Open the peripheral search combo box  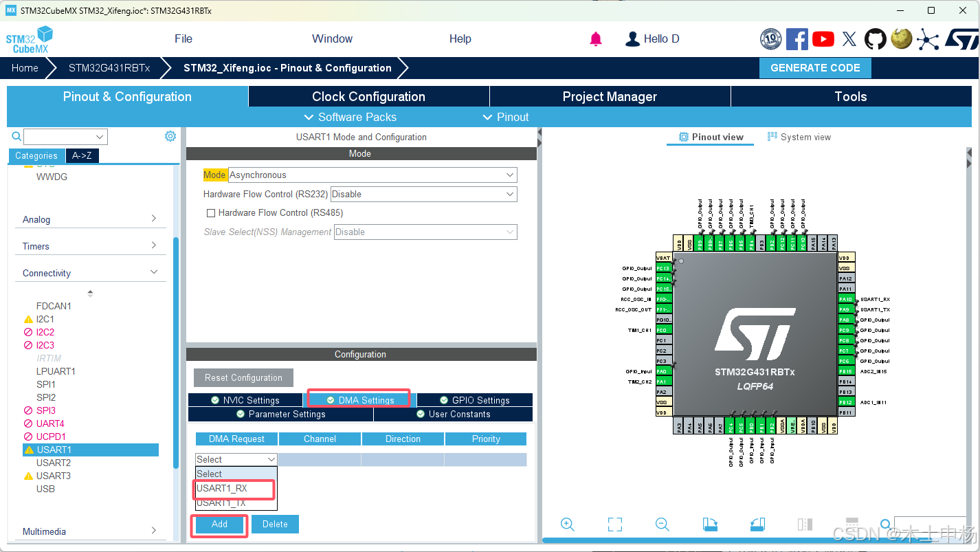(66, 136)
